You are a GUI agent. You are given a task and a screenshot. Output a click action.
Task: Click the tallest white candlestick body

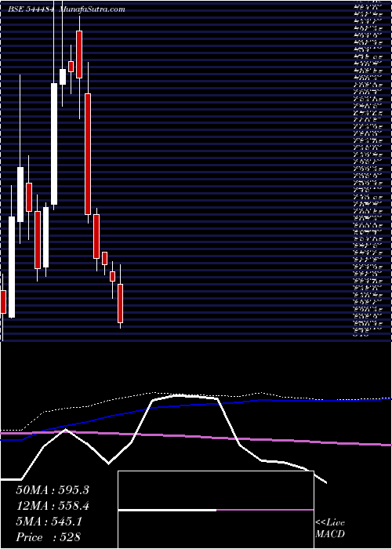click(x=54, y=144)
